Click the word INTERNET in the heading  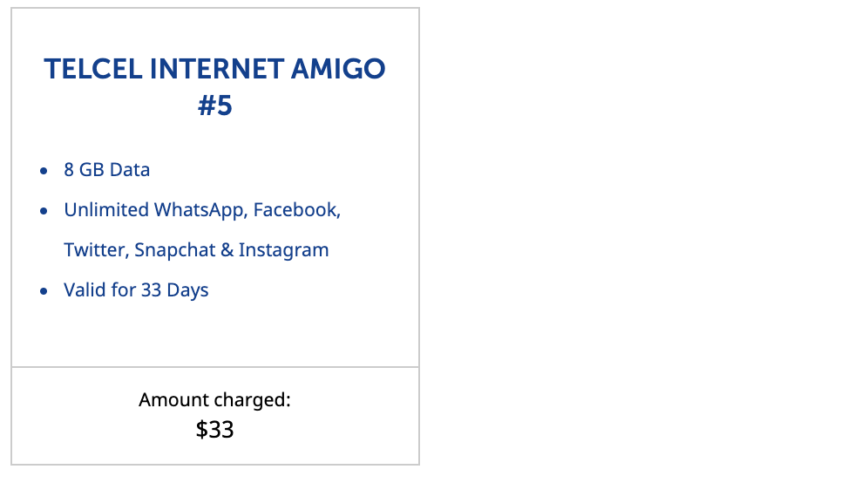pos(217,69)
